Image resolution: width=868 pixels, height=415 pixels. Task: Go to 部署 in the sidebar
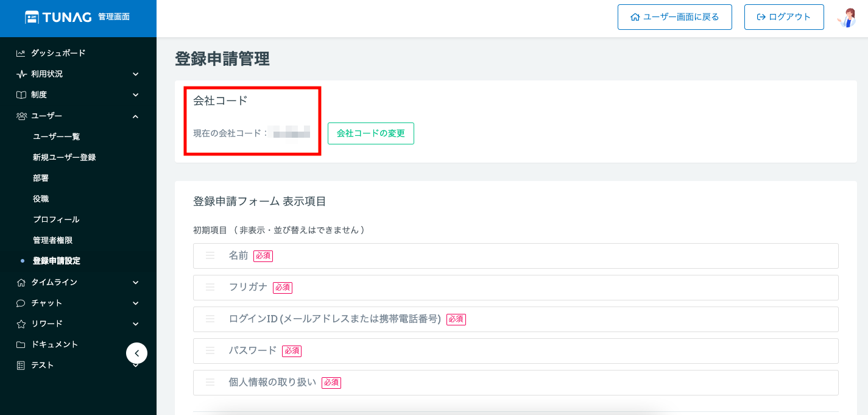pyautogui.click(x=41, y=178)
